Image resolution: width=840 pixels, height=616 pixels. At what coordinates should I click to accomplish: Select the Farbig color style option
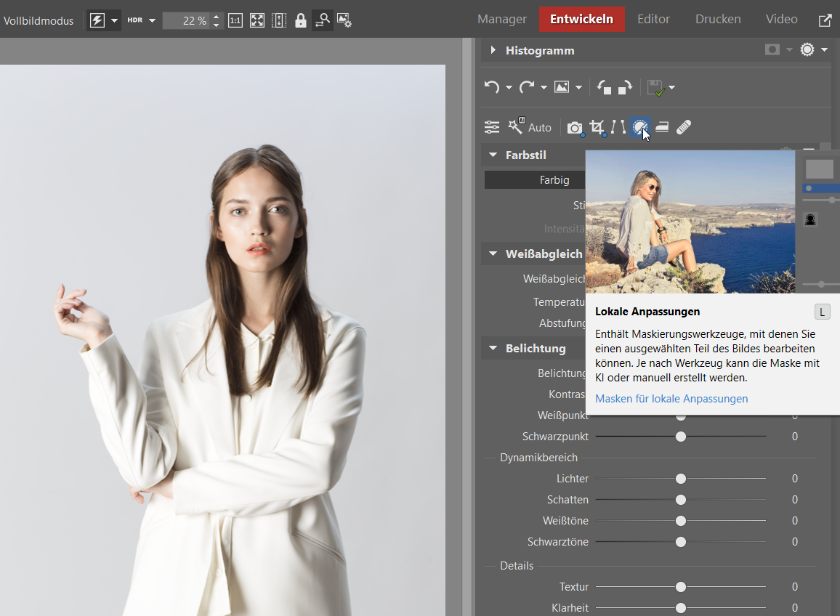pos(554,180)
